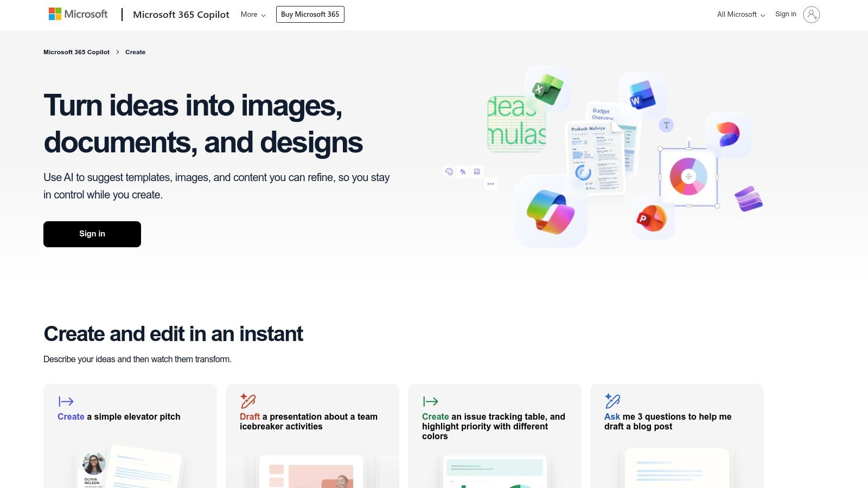Click the image icon in the small toolbar
868x488 pixels.
[477, 172]
